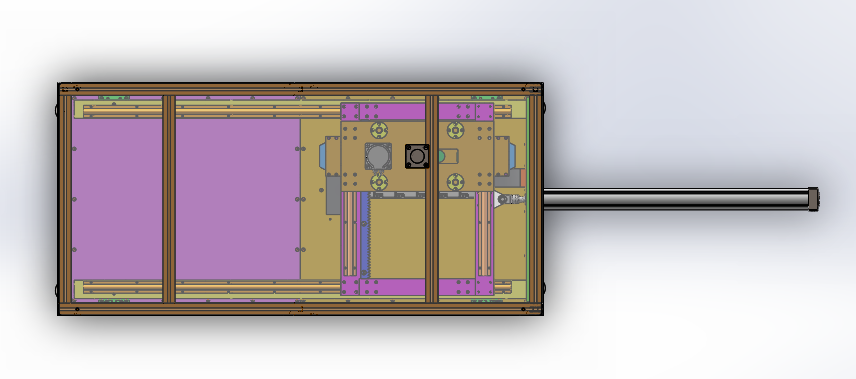The width and height of the screenshot is (856, 379).
Task: Select the top brown frame beam
Action: coord(300,89)
